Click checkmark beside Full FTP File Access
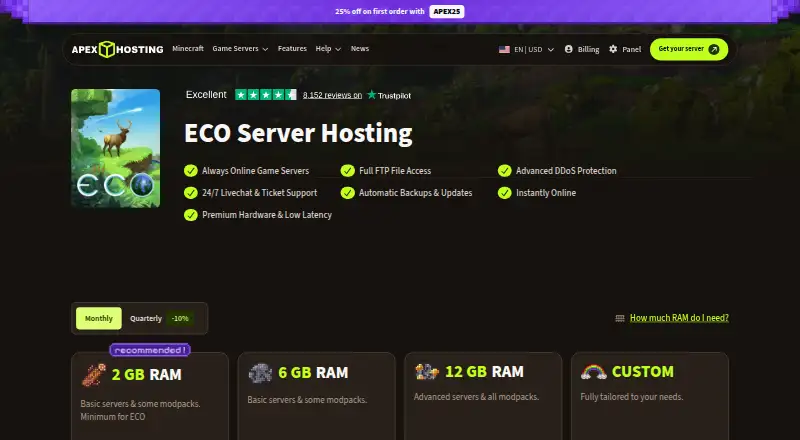Screen dimensions: 800x440 (x=347, y=170)
